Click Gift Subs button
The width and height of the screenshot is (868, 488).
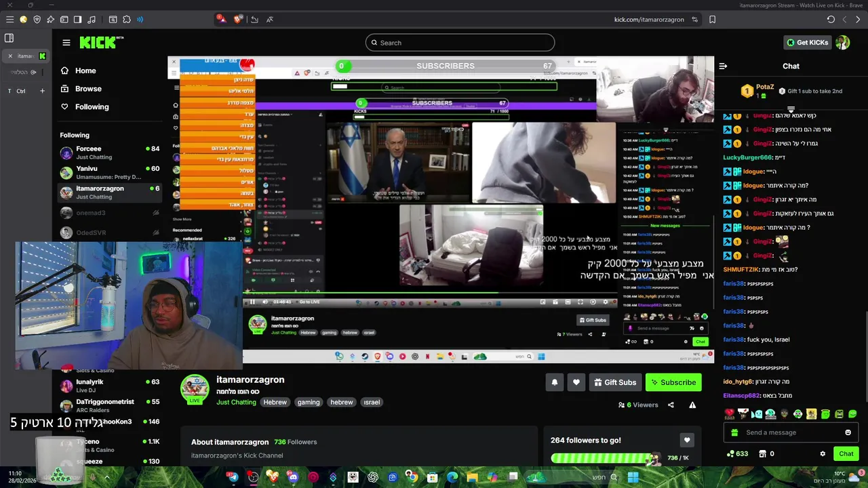coord(615,382)
